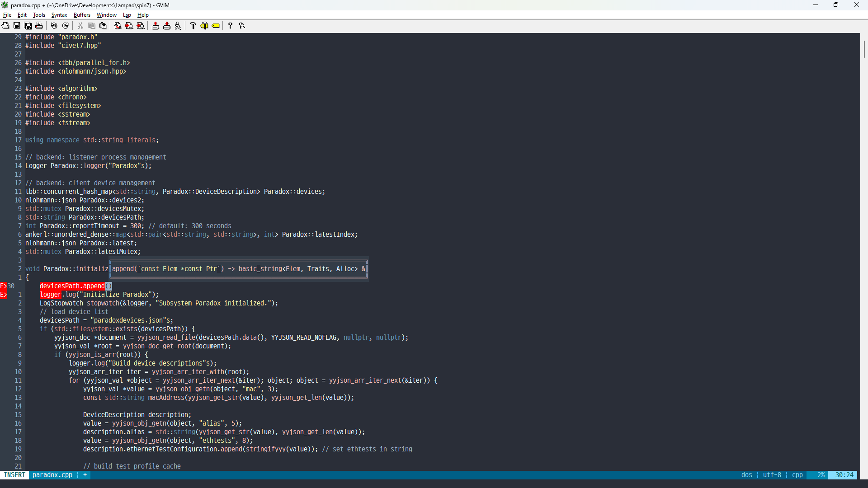868x488 pixels.
Task: Click the paradox.cpp status bar label
Action: tap(52, 475)
